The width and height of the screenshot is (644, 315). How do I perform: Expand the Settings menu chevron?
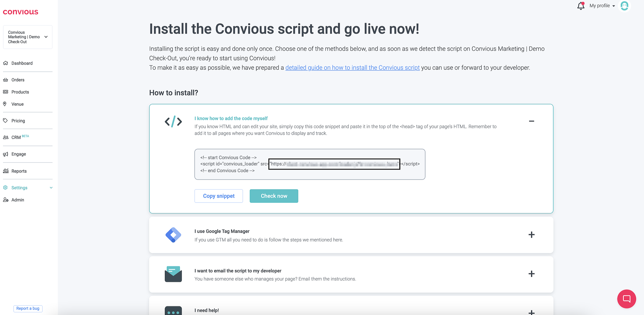tap(51, 188)
